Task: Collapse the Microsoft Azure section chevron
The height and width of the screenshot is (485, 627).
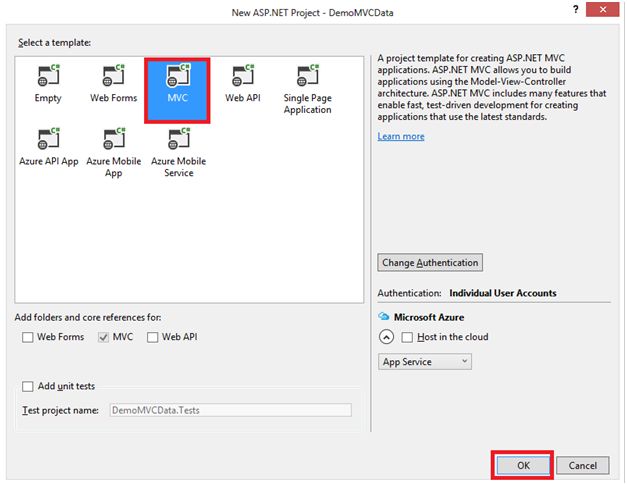Action: coord(386,337)
